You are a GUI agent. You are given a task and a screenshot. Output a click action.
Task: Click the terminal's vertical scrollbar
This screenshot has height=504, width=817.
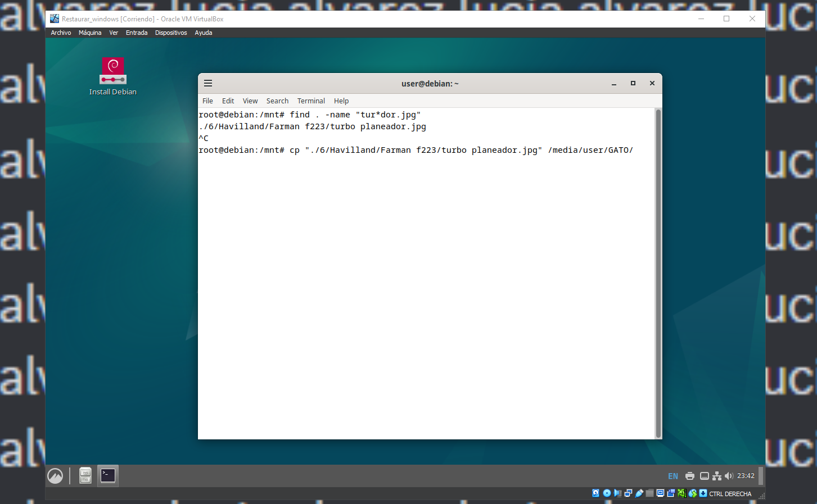[x=658, y=273]
